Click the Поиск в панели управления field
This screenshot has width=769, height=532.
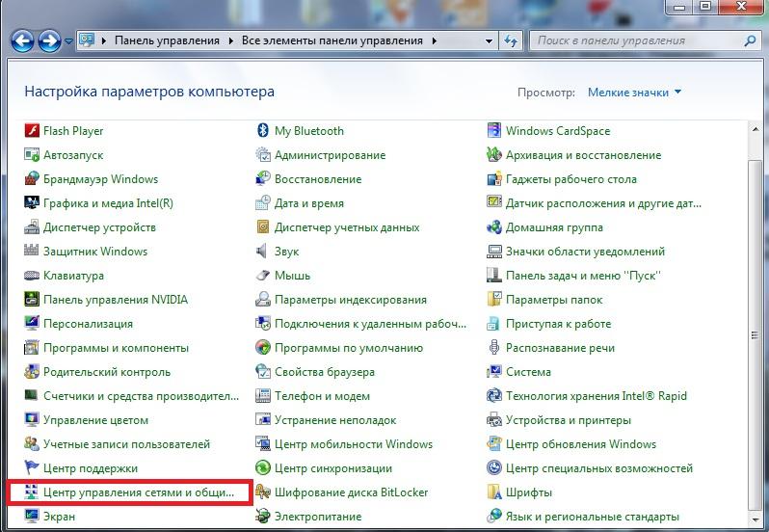point(636,41)
